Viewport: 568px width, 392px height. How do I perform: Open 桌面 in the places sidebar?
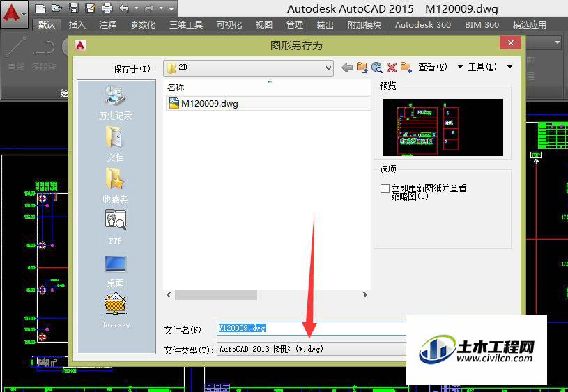coord(115,272)
